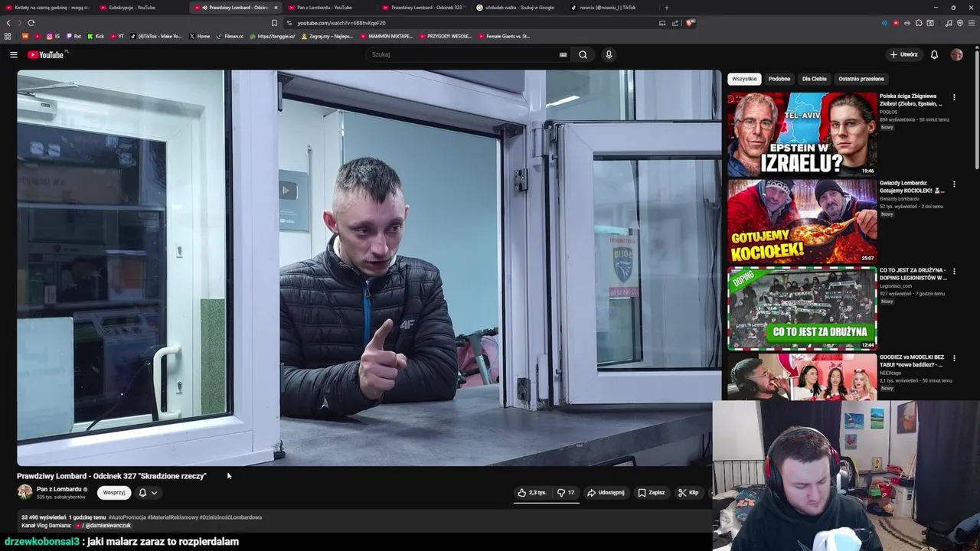Go back with the browser back arrow
Image resolution: width=980 pixels, height=551 pixels.
pos(8,23)
